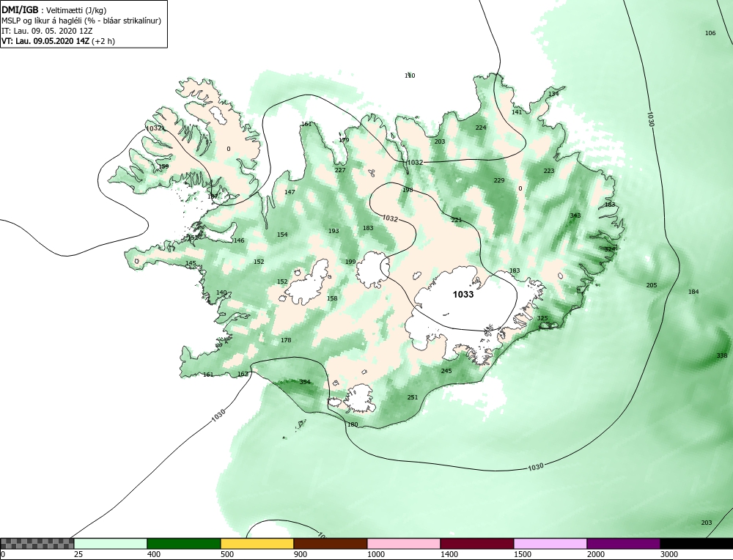Viewport: 733px width, 560px height.
Task: Click the map value "179"
Action: [344, 140]
